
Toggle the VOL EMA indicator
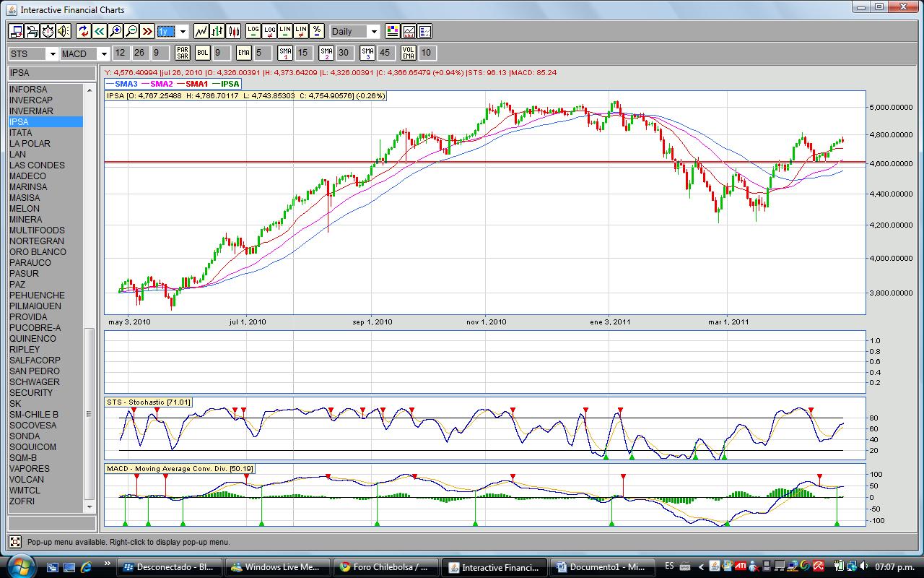(409, 53)
